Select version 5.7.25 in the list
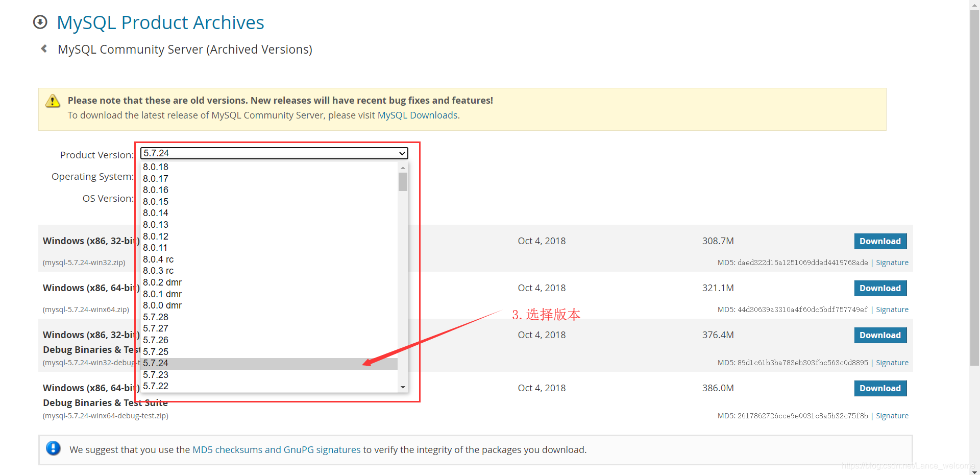The image size is (980, 475). 269,352
